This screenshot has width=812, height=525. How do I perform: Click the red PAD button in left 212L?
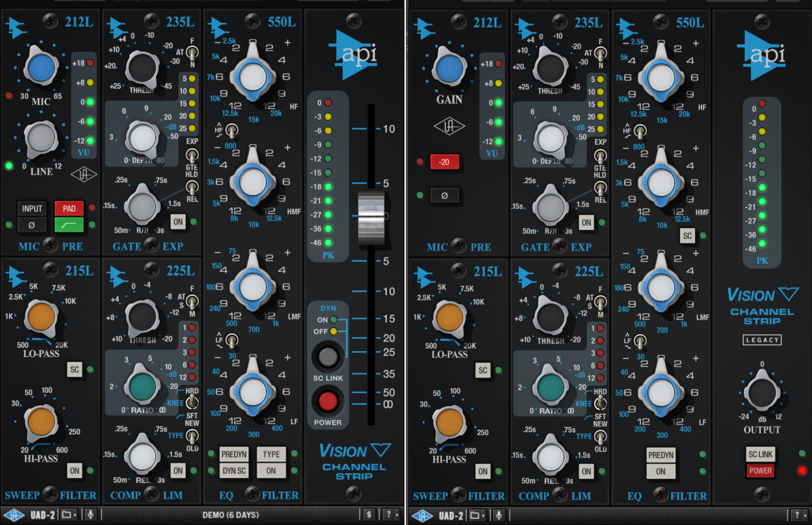coord(69,208)
